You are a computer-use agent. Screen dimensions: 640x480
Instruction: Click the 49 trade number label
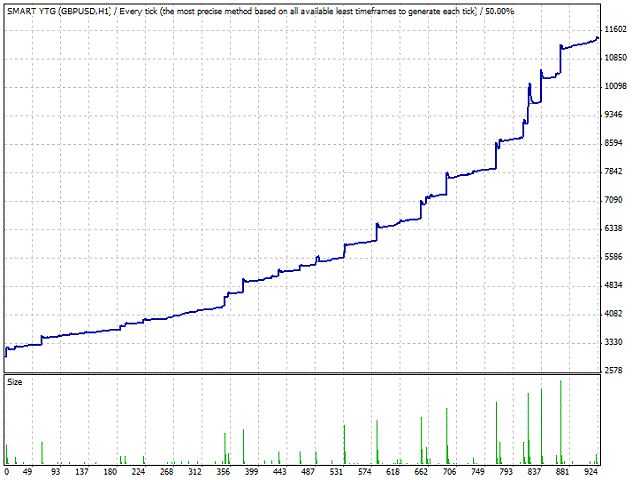click(x=27, y=472)
